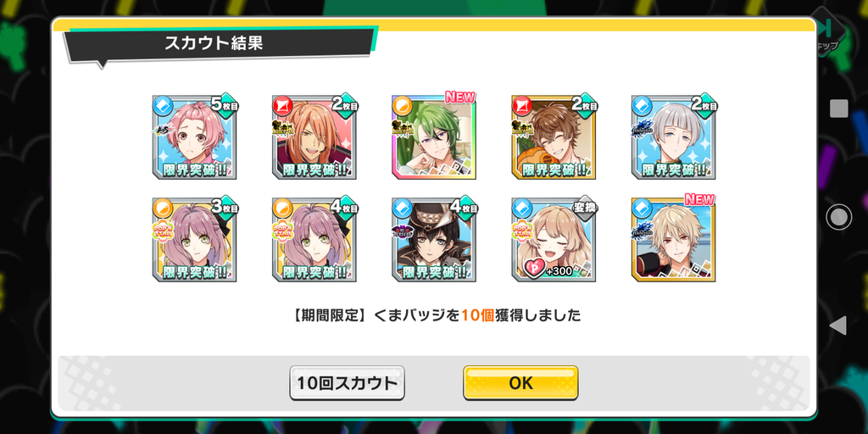This screenshot has width=868, height=434.
Task: Click the red attribute icon on orange-haired card
Action: pos(283,105)
